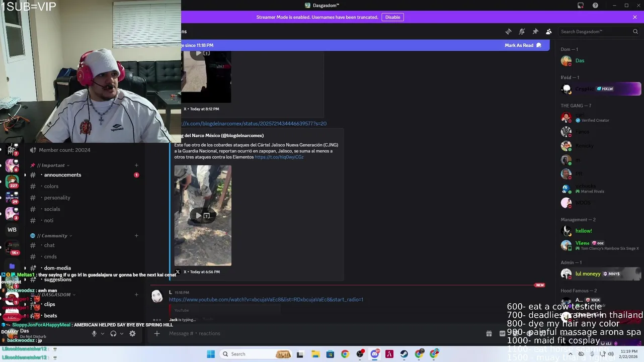Disable Streamer Mode
The width and height of the screenshot is (644, 362).
click(x=392, y=17)
